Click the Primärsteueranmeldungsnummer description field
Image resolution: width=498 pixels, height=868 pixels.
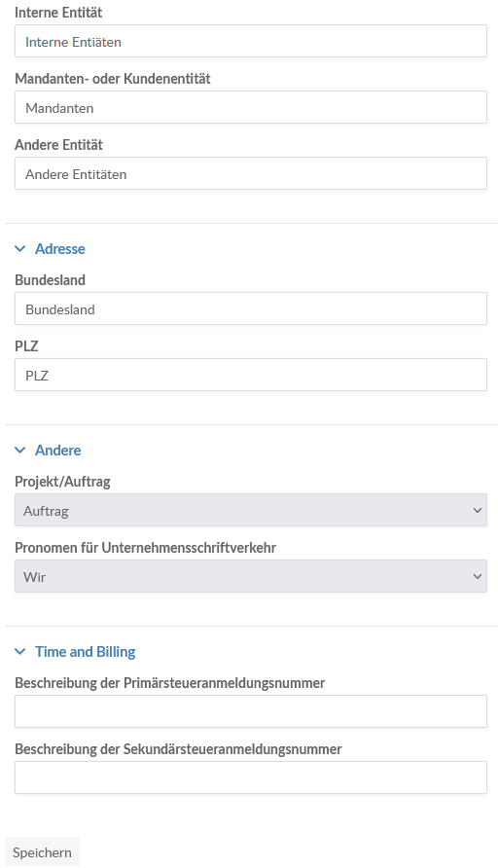pos(251,712)
